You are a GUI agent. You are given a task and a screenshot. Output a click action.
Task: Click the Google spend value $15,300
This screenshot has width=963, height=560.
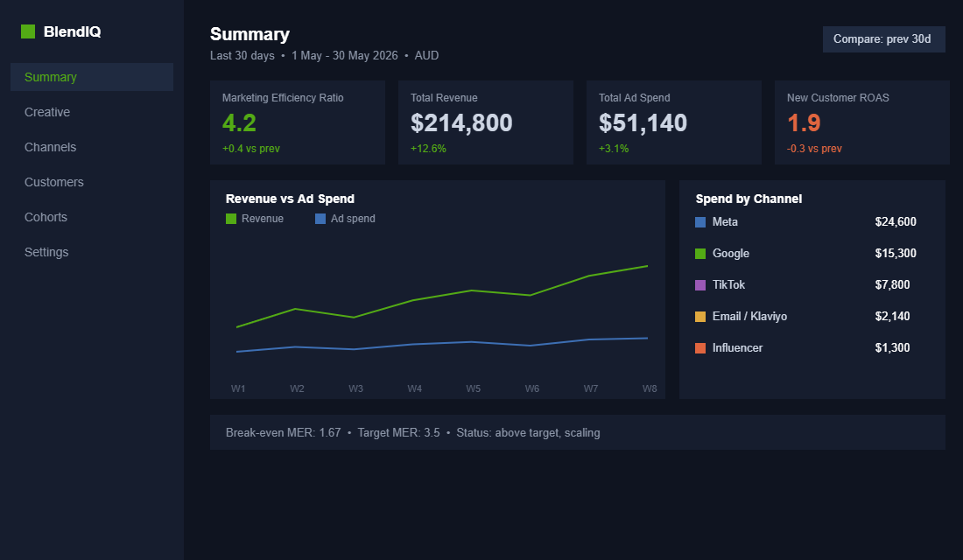[896, 253]
